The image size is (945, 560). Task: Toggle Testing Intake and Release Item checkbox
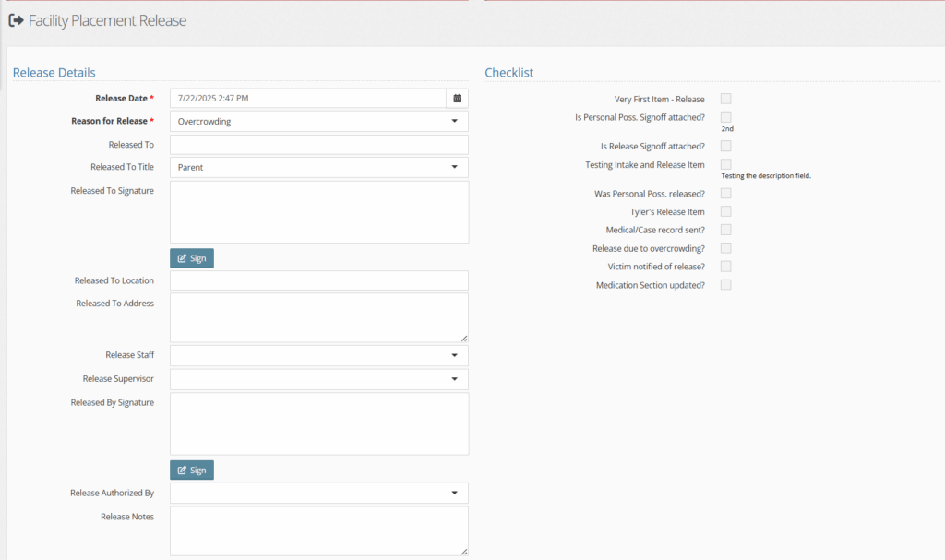coord(725,164)
